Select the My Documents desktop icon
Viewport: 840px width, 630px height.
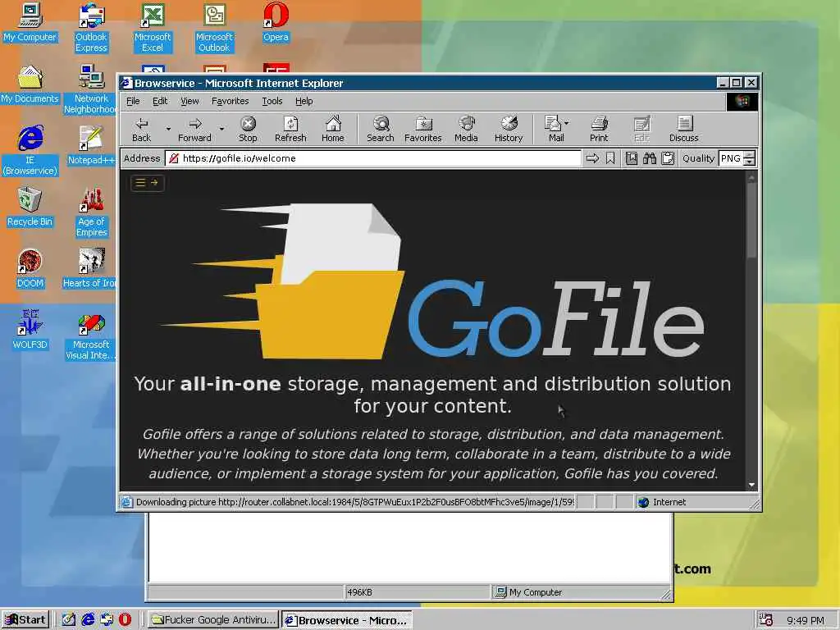pyautogui.click(x=30, y=84)
